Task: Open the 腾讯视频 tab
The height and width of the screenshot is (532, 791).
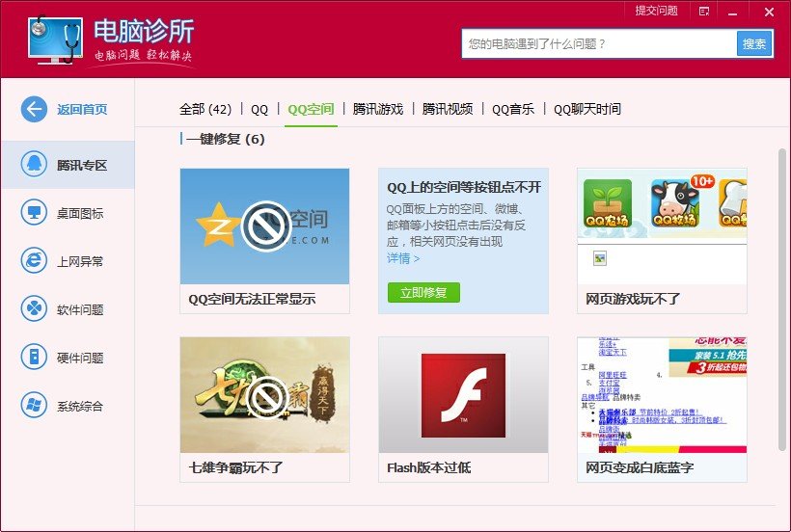Action: tap(448, 109)
